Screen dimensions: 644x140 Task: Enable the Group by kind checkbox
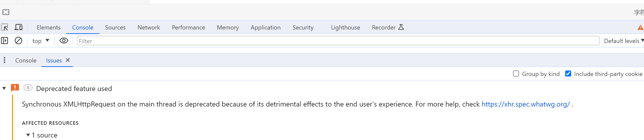pos(516,74)
